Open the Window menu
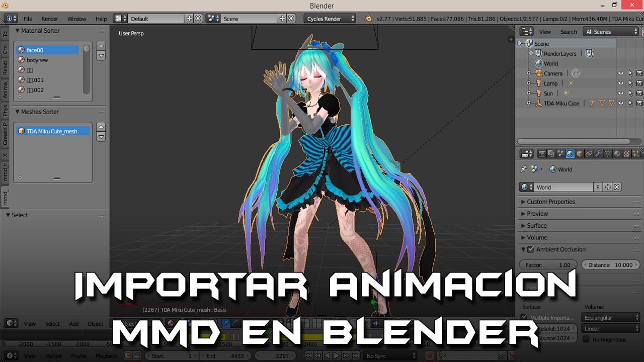 [77, 19]
